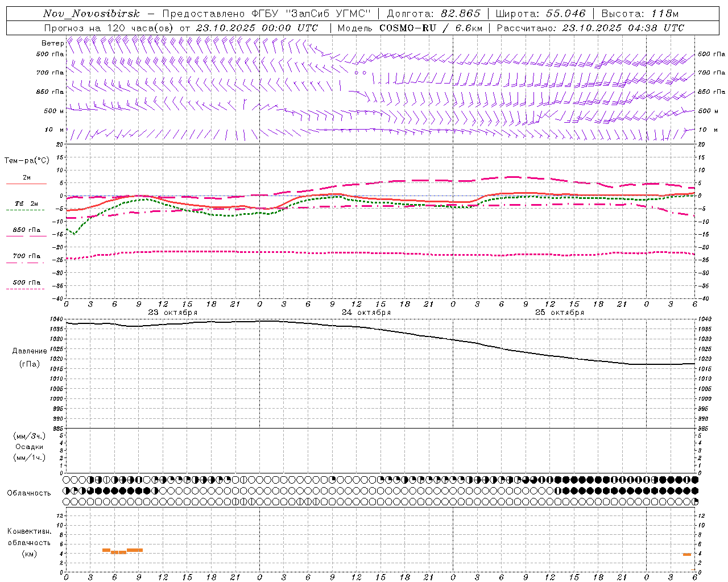
Task: Click the orange convective bar at forecast end
Action: pos(687,554)
